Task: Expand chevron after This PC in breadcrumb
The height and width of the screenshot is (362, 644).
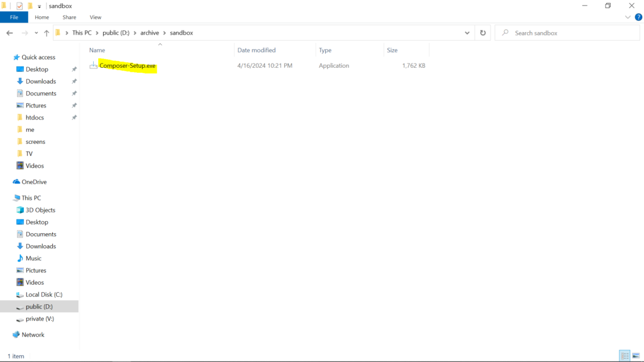Action: (x=97, y=33)
